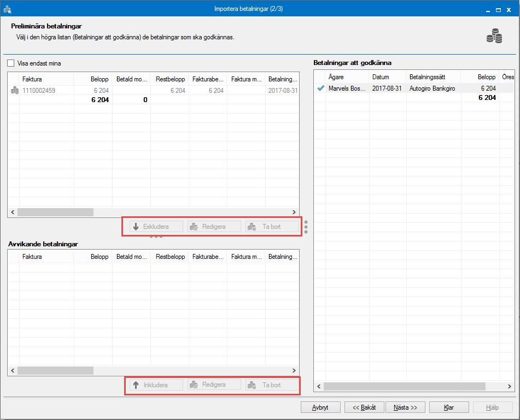
Task: Sort Preliminära list by Fakturabe... column
Action: [x=208, y=79]
